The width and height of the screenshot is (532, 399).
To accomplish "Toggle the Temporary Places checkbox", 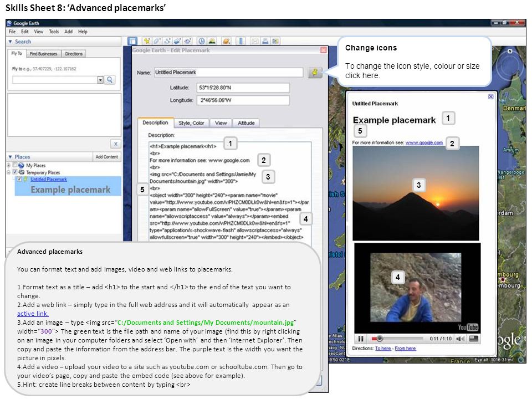I will (14, 172).
